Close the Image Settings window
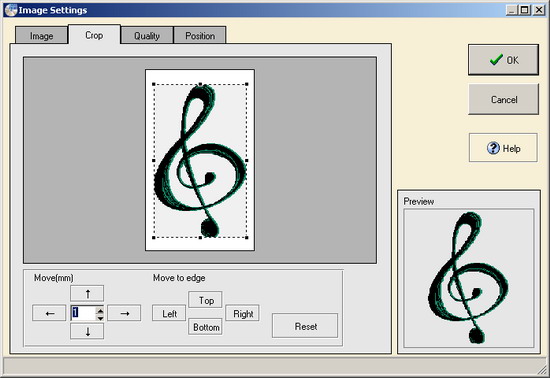Image resolution: width=550 pixels, height=378 pixels. click(538, 10)
